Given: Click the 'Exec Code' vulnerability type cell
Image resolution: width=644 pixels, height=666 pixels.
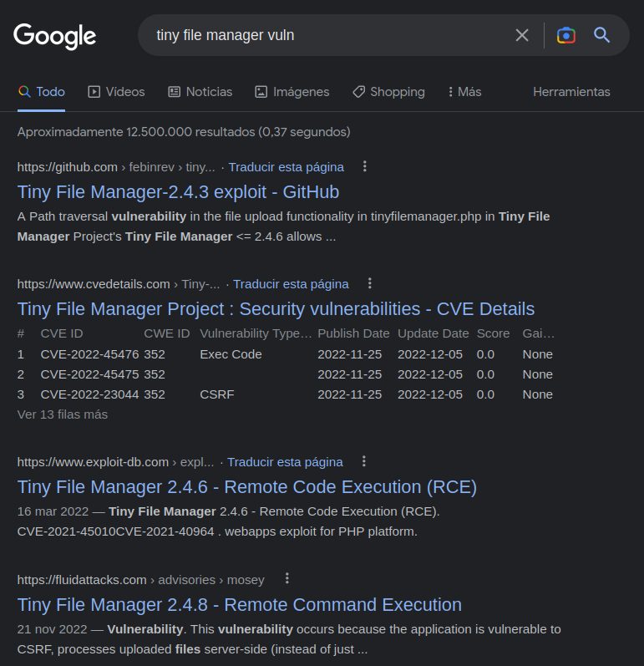Looking at the screenshot, I should point(231,354).
